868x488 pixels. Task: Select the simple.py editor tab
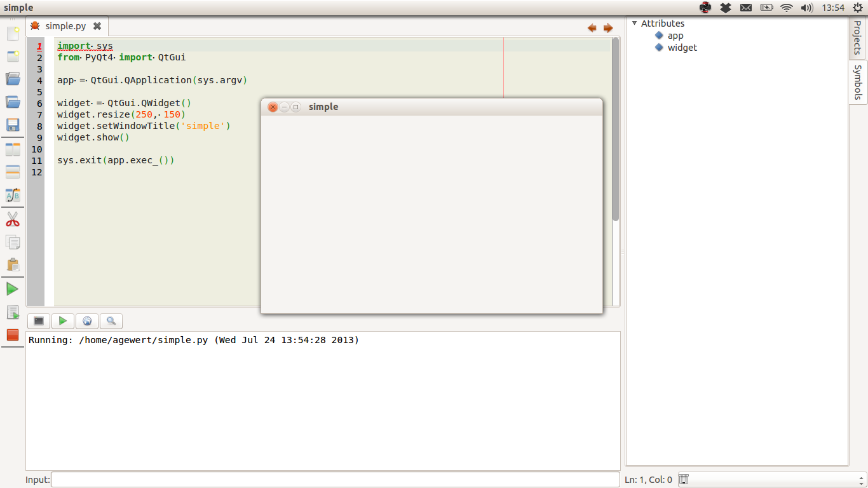click(65, 26)
